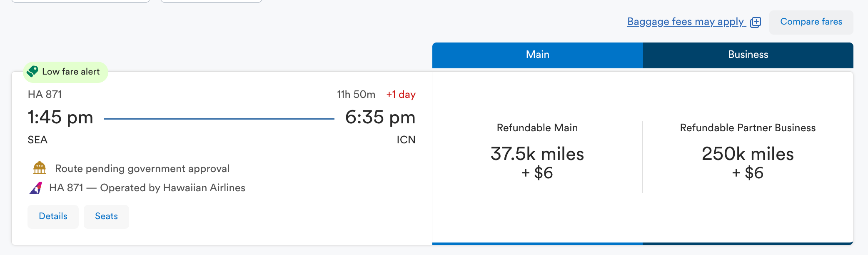This screenshot has width=868, height=255.
Task: Click the popup icon beside Baggage fees
Action: tap(756, 22)
